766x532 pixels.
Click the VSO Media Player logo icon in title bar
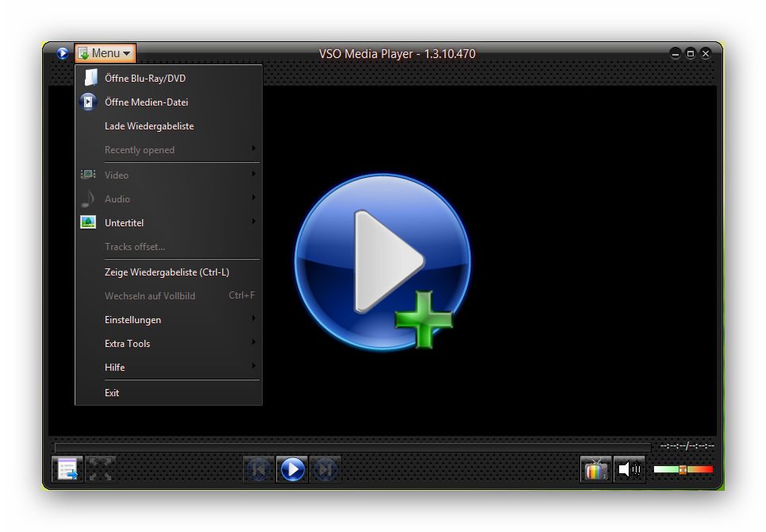click(x=63, y=52)
